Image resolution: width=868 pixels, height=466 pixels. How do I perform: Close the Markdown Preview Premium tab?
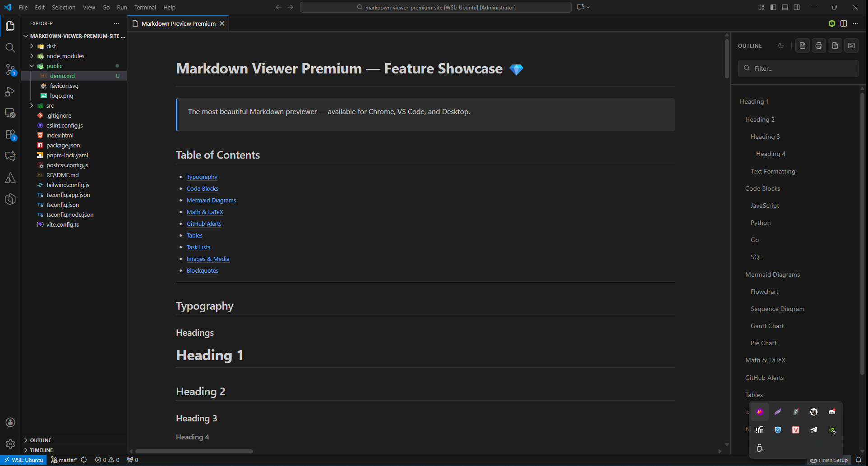tap(222, 23)
